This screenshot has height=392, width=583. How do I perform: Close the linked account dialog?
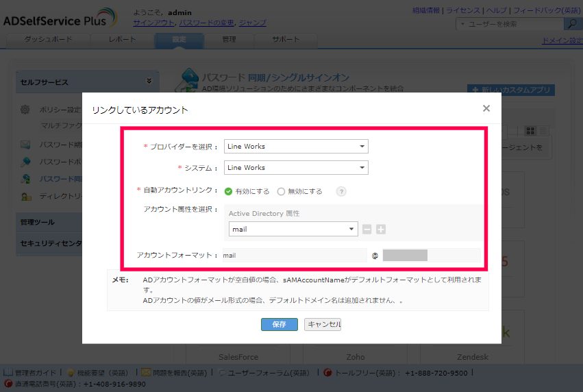486,108
